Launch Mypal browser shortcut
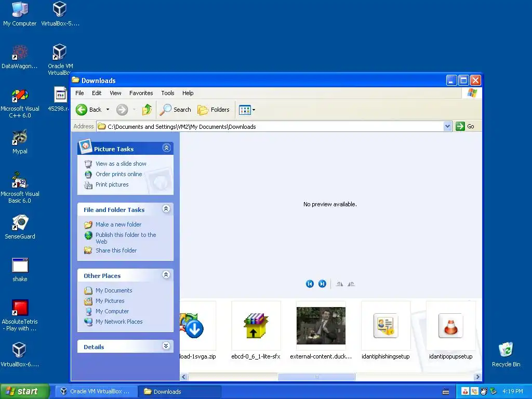532x399 pixels. click(x=20, y=142)
